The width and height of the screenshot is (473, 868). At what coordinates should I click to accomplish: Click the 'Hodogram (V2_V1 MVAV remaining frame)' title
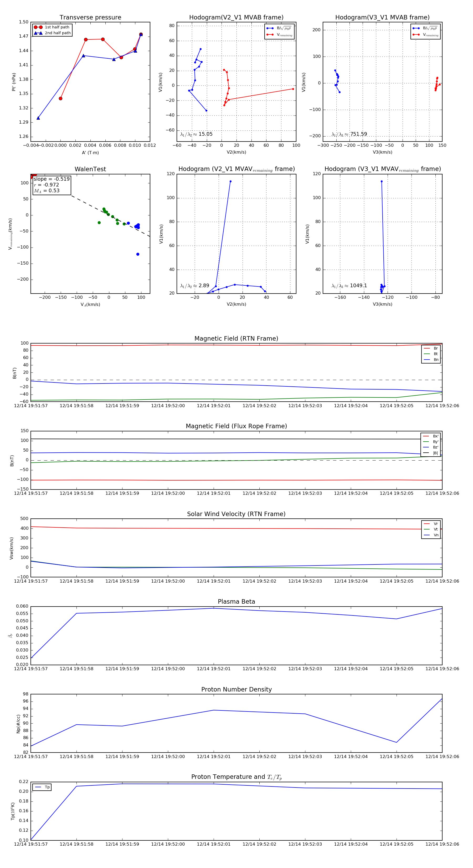coord(236,169)
